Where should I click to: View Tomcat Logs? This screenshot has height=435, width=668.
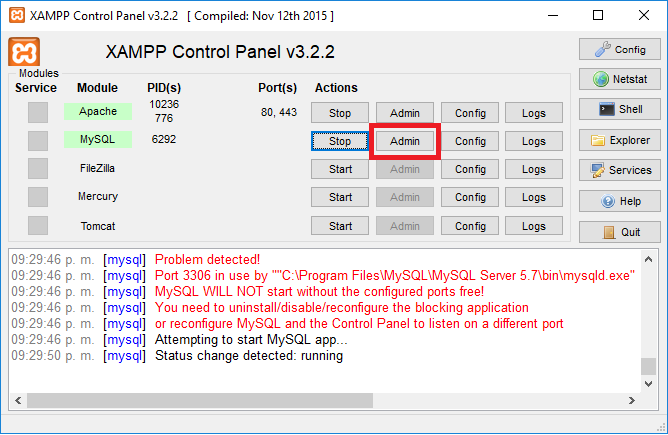[x=534, y=226]
